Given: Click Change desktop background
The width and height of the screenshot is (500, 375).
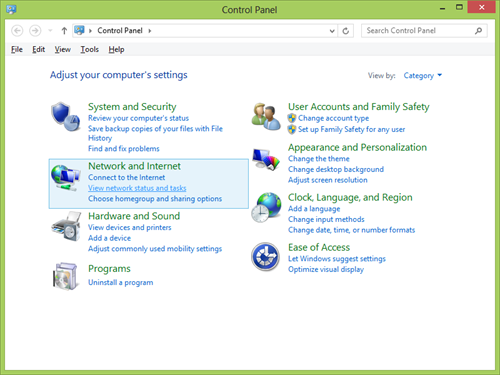Looking at the screenshot, I should (336, 170).
